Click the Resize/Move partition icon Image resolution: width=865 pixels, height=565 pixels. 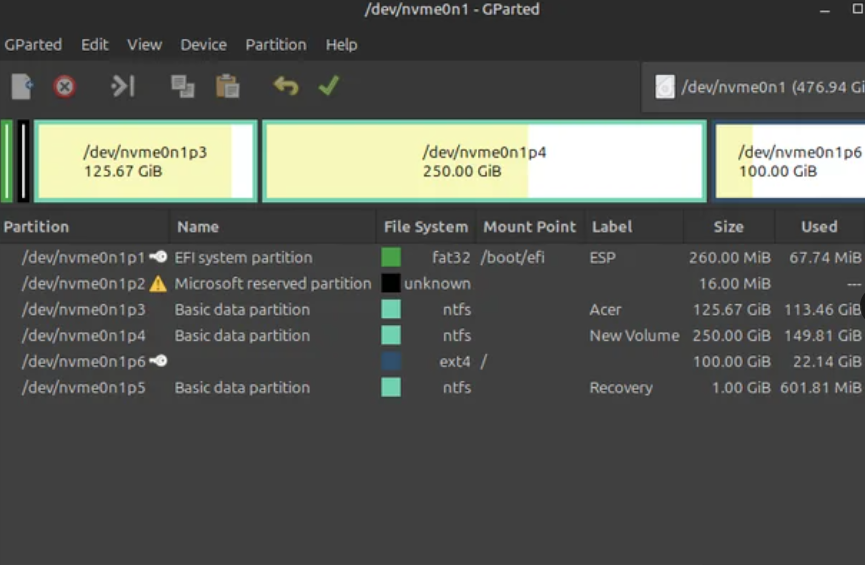point(122,87)
